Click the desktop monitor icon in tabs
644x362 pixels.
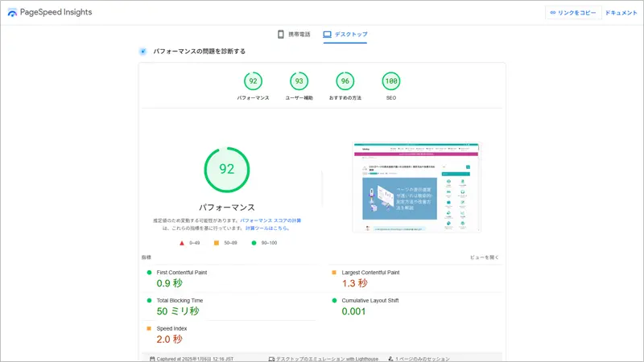coord(327,35)
